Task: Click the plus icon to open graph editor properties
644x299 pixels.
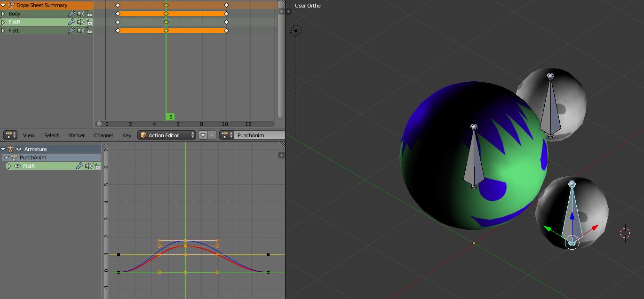Action: (281, 155)
